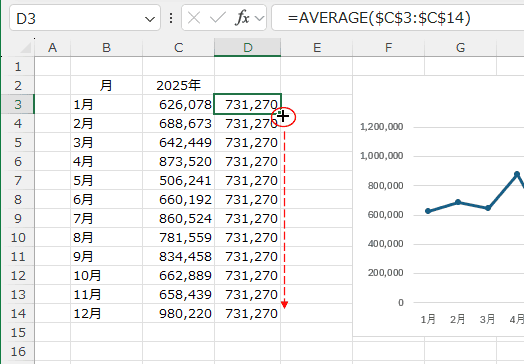Click cell containing 8月

106,238
